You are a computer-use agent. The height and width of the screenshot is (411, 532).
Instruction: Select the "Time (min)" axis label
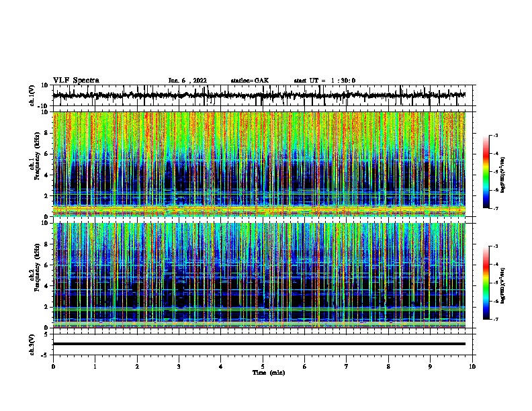tap(269, 373)
